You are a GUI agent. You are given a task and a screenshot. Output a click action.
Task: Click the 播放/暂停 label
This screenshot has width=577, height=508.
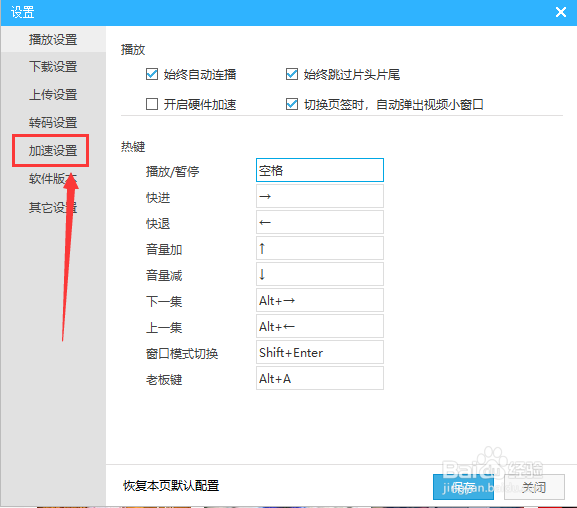173,172
